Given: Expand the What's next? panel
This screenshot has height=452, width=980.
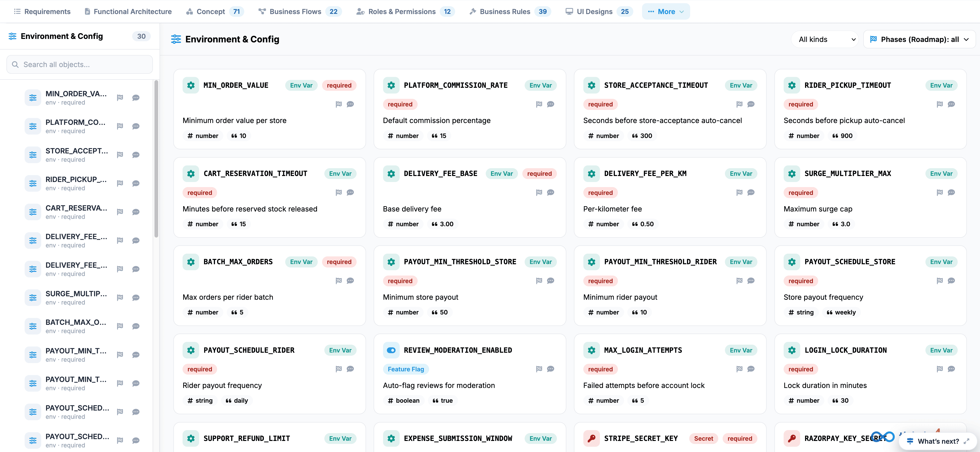Looking at the screenshot, I should tap(938, 441).
